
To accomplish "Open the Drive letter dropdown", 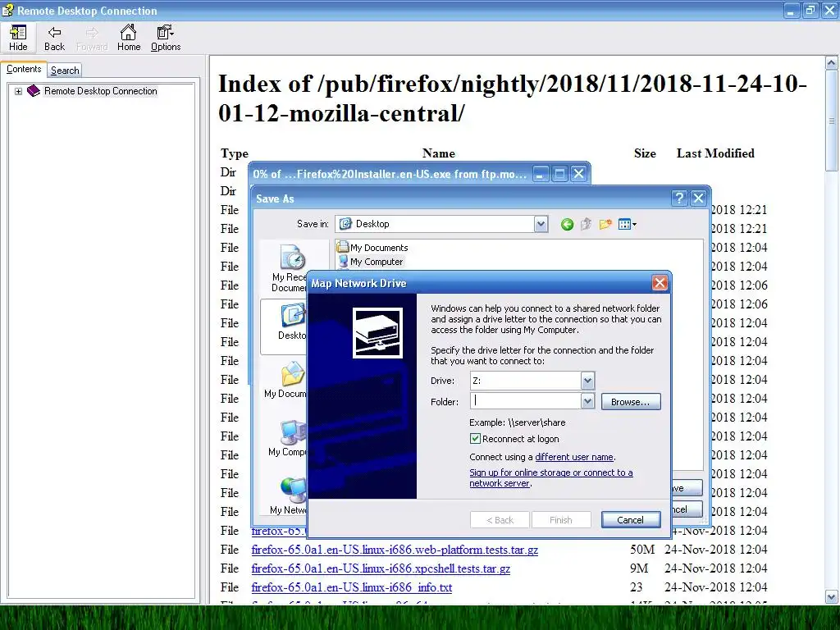I will (587, 381).
